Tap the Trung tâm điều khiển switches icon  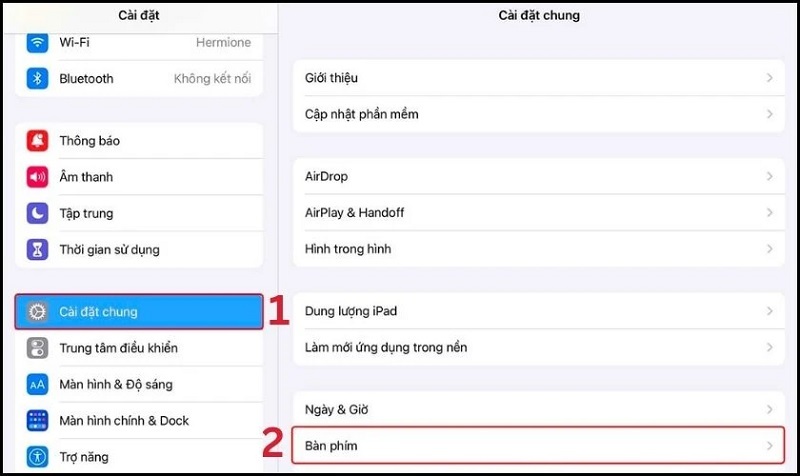[x=37, y=348]
